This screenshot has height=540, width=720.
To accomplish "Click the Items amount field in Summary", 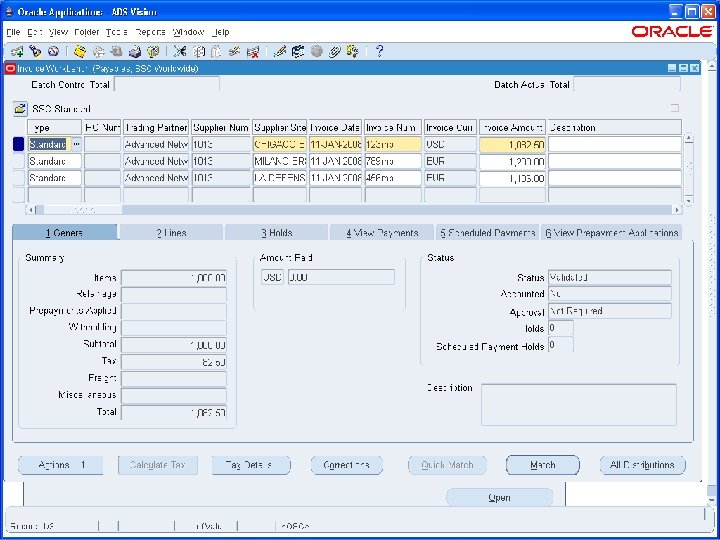I will (174, 278).
